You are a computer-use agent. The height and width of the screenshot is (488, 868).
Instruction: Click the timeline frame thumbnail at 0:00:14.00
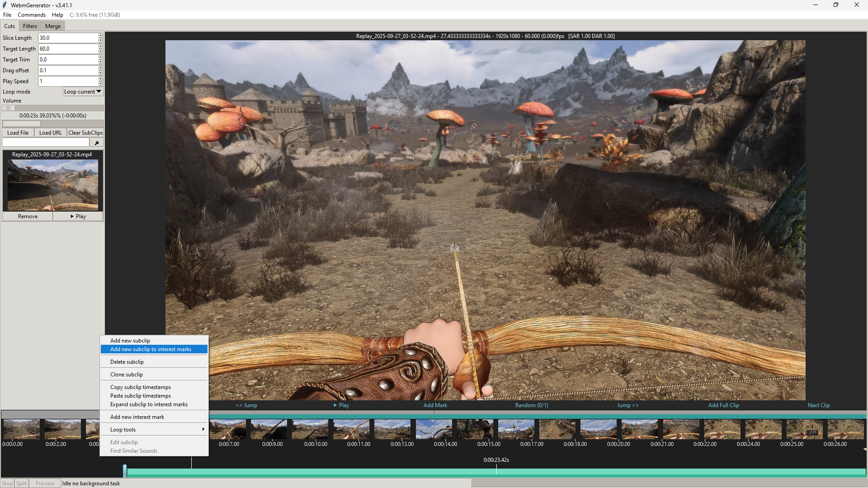click(x=434, y=429)
